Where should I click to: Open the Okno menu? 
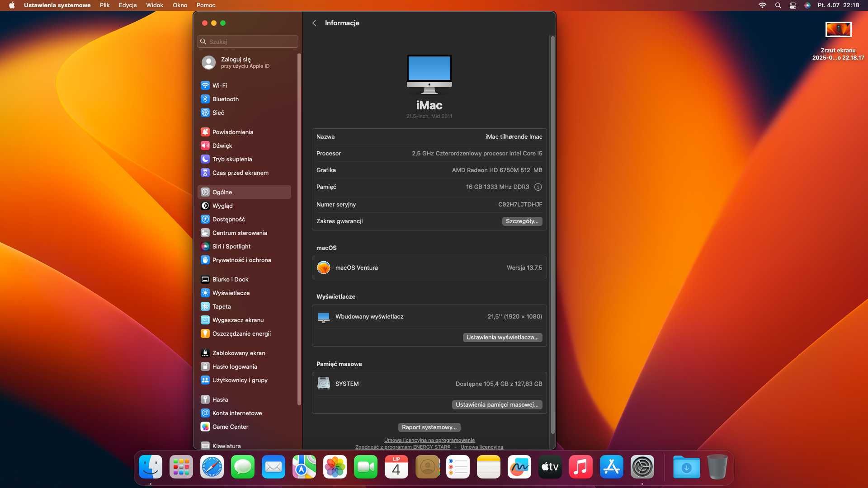point(180,5)
